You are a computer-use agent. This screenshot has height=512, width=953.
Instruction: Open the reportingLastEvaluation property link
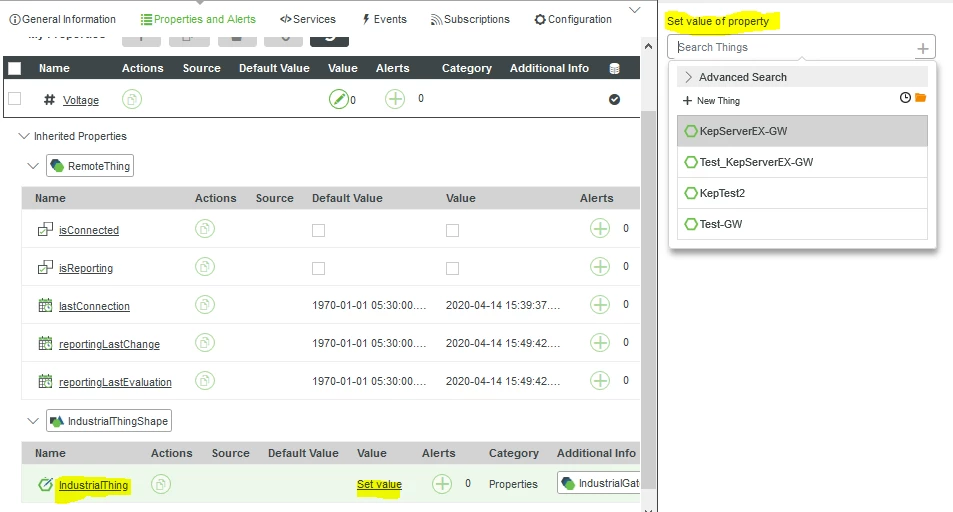pos(115,382)
